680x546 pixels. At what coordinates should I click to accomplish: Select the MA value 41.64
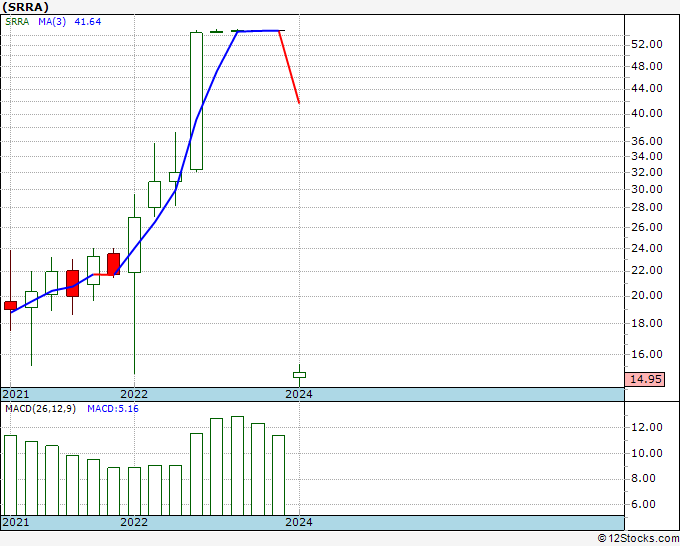pos(88,21)
